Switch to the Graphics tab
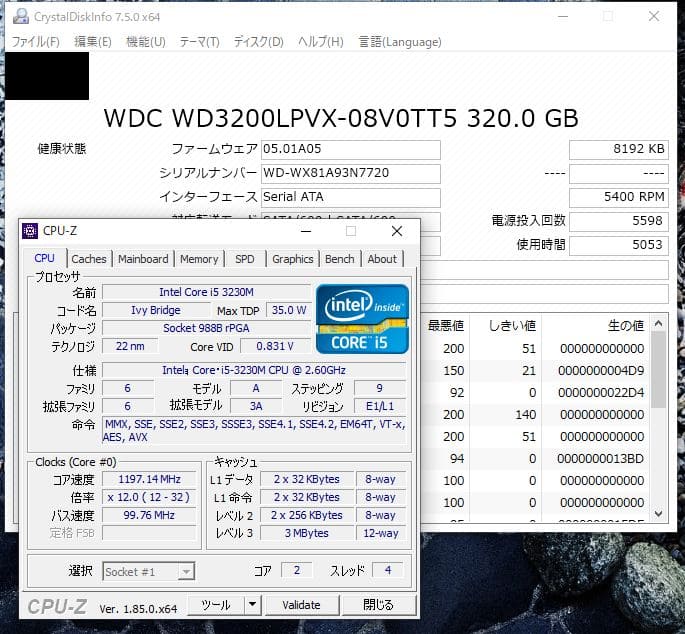Image resolution: width=685 pixels, height=634 pixels. 293,259
